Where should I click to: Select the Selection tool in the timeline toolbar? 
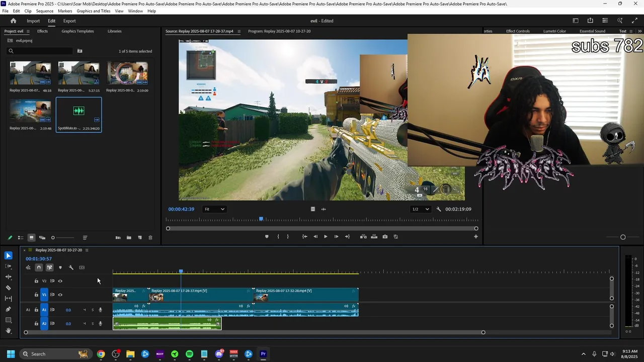(8, 256)
